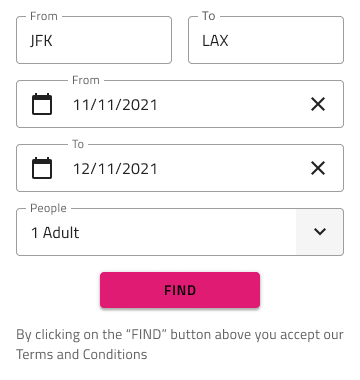Image resolution: width=360 pixels, height=380 pixels.
Task: Click the disclaimer sentence mentioning FIND button
Action: [180, 344]
